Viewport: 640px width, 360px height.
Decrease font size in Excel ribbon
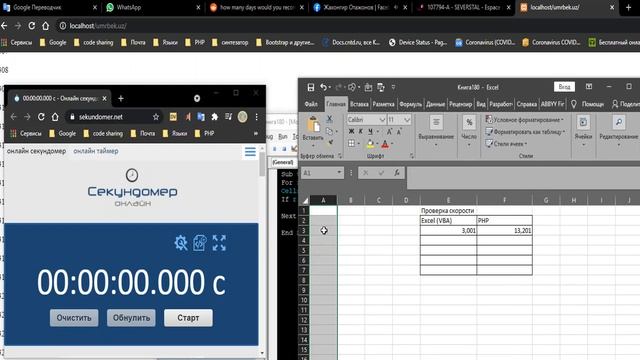[399, 131]
